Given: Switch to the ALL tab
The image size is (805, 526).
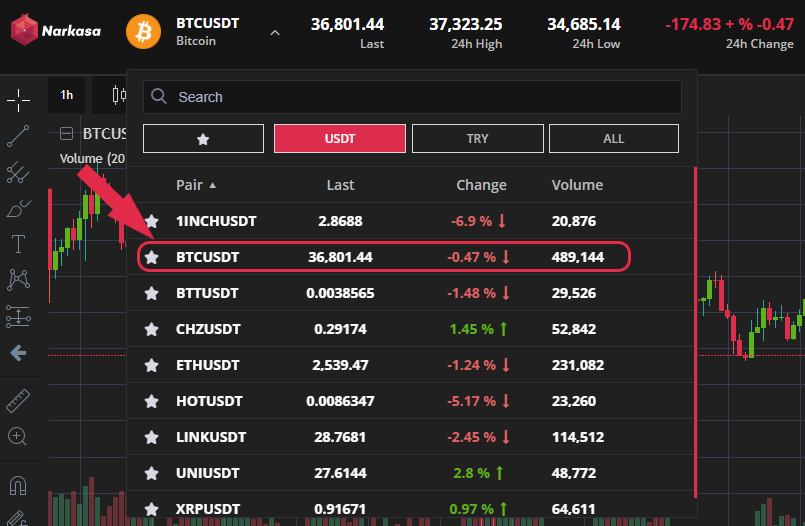Looking at the screenshot, I should [x=614, y=139].
